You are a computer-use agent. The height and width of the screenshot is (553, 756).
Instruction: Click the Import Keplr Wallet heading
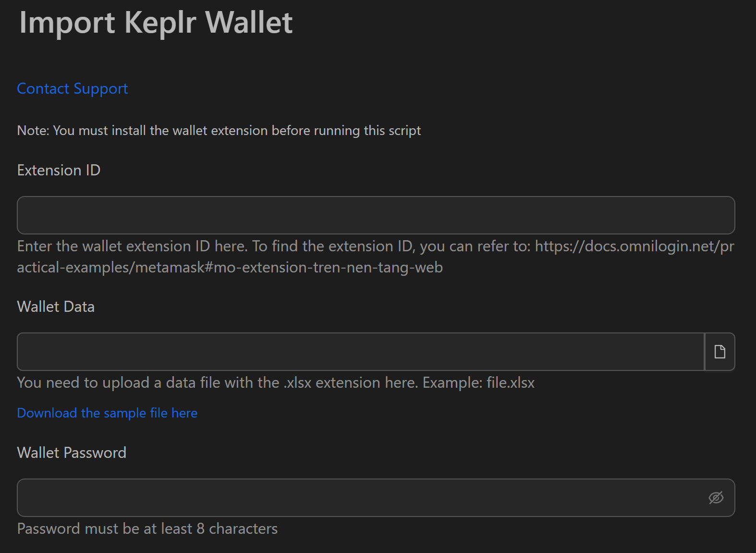tap(156, 23)
